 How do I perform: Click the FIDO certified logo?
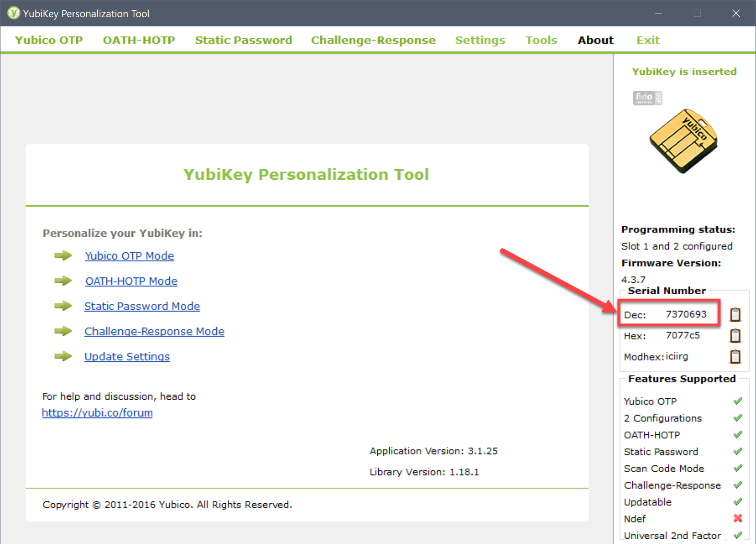[x=647, y=98]
